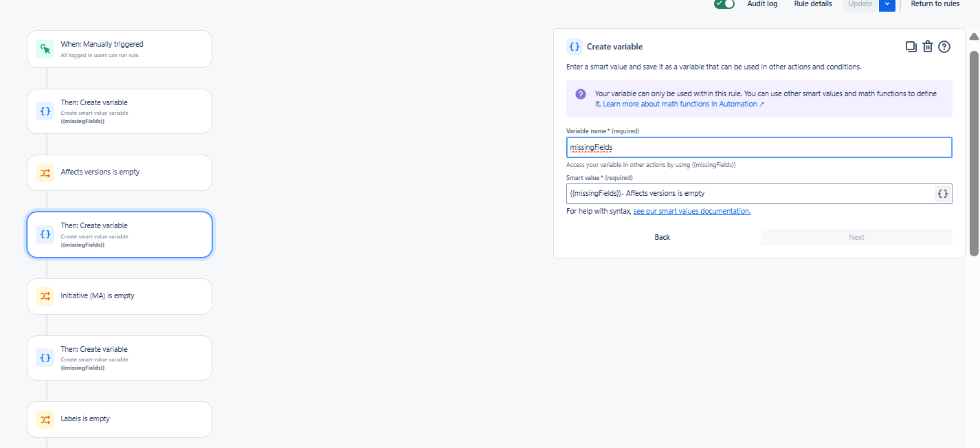
Task: Duplicate the component using the copy icon
Action: coord(911,46)
